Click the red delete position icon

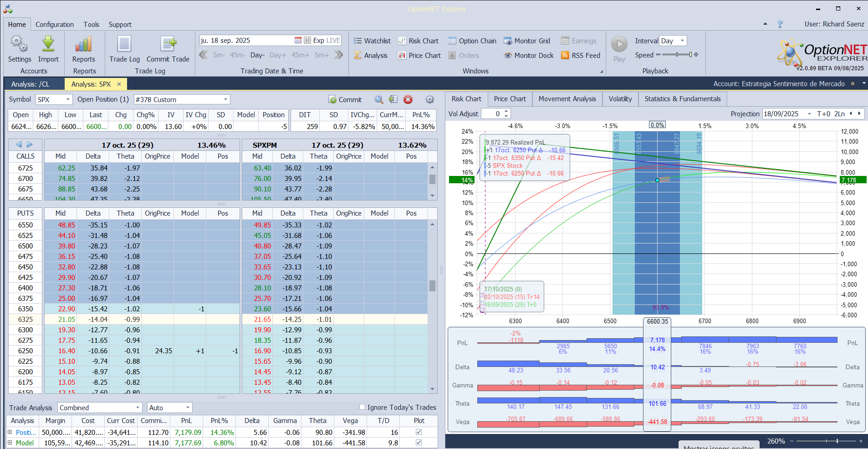point(408,99)
